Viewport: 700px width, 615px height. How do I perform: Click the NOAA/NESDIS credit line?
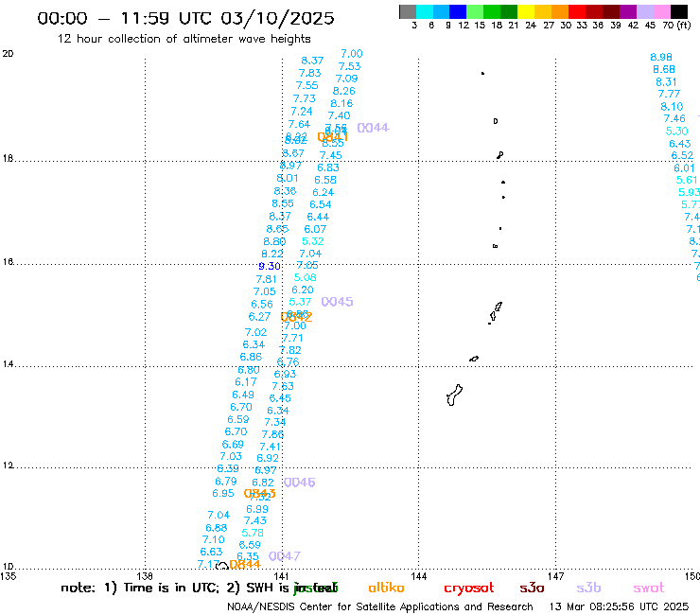[380, 607]
